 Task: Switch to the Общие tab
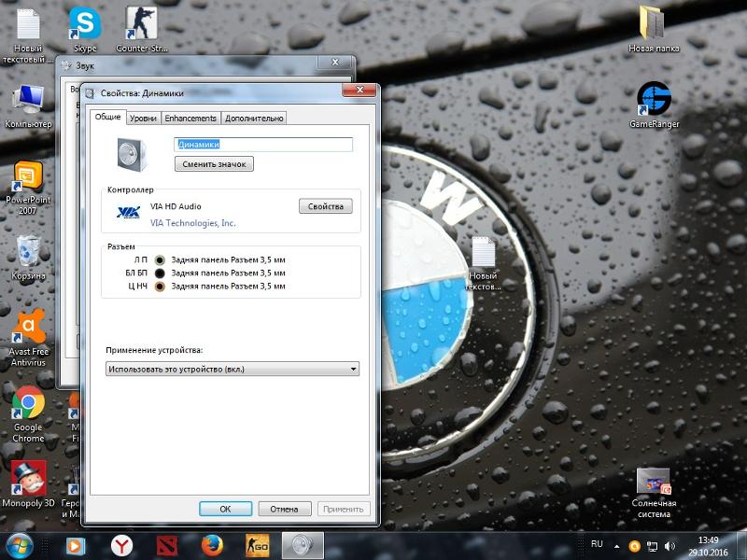(107, 117)
